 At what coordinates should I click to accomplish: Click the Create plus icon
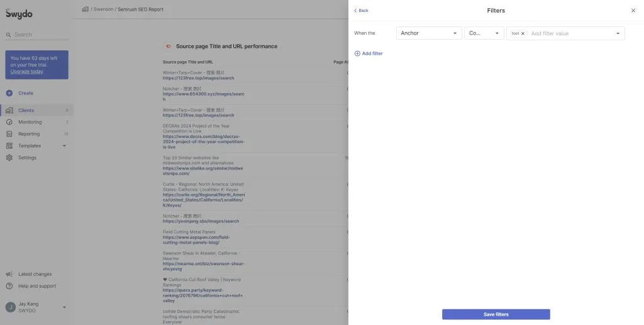[x=9, y=93]
